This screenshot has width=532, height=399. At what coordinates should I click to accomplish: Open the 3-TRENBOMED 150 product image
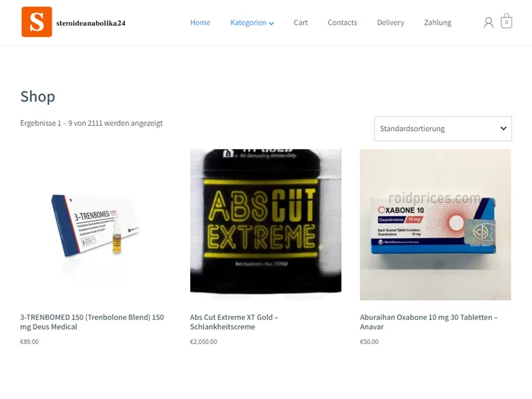tap(96, 225)
